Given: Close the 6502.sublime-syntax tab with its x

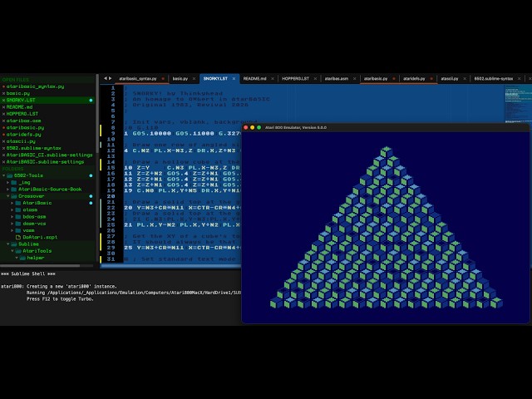Looking at the screenshot, I should tap(519, 79).
